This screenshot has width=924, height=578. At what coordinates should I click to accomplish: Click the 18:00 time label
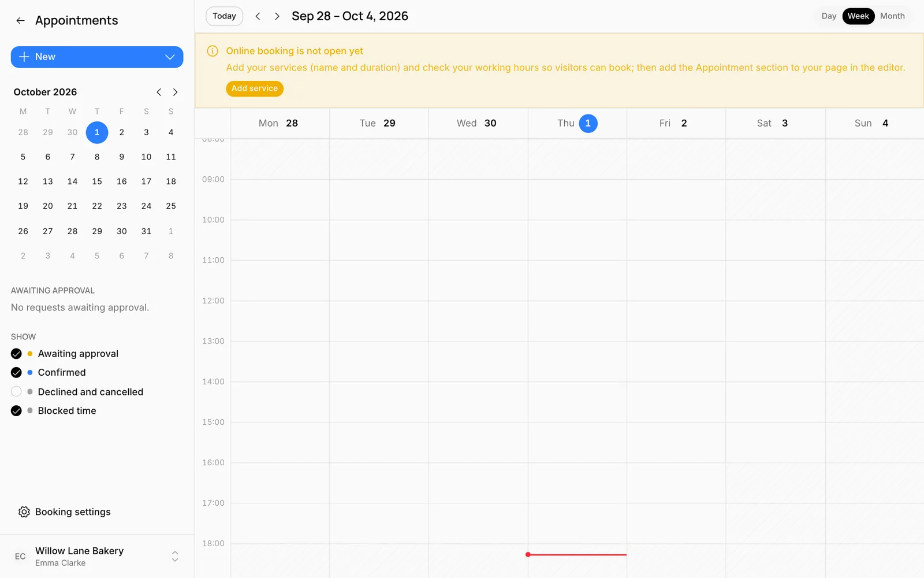click(x=213, y=544)
